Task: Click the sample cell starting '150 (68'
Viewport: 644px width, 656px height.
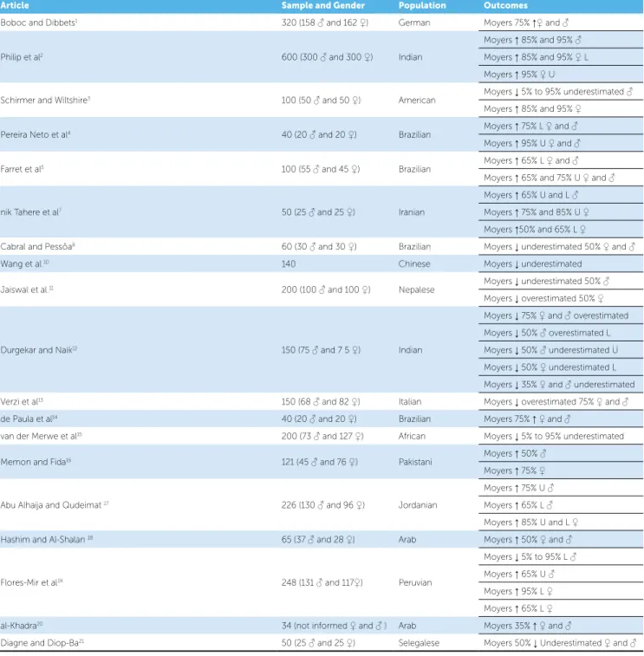Action: pyautogui.click(x=321, y=401)
